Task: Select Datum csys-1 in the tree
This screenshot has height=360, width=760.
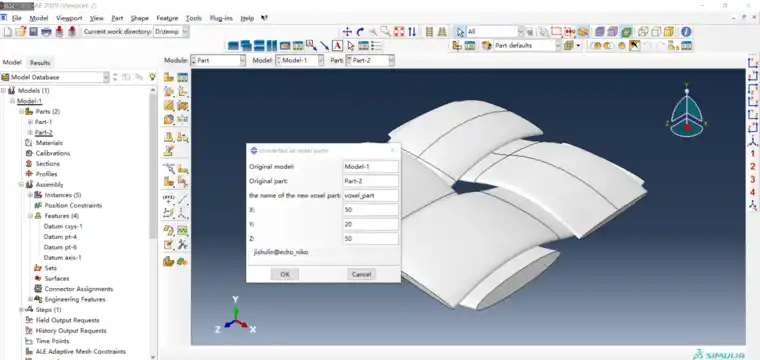Action: click(63, 226)
